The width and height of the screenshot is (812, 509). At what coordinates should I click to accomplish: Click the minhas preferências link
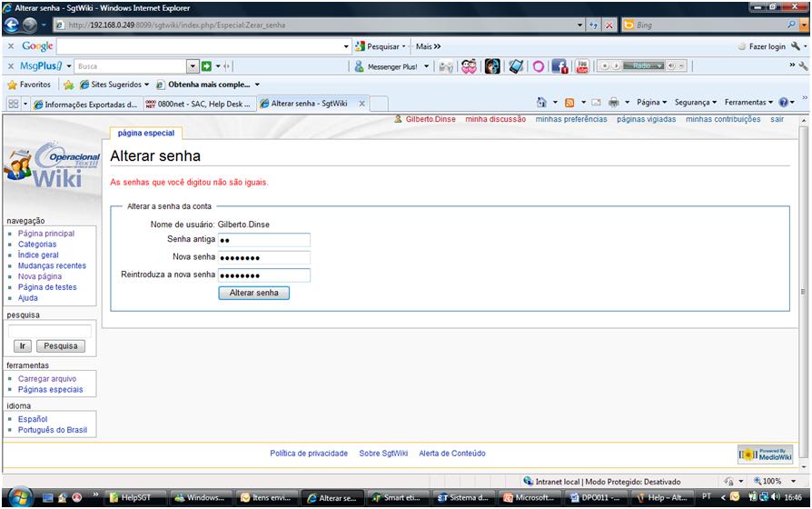click(x=571, y=119)
